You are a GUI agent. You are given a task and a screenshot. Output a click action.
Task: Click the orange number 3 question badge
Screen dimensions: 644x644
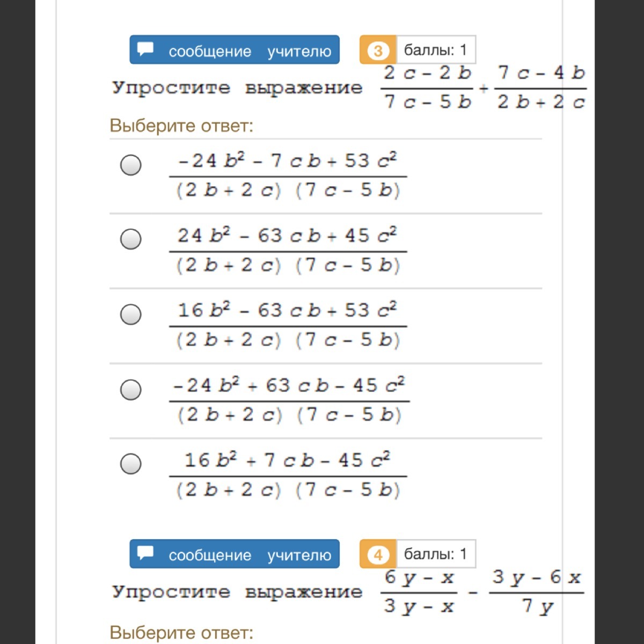[x=378, y=50]
